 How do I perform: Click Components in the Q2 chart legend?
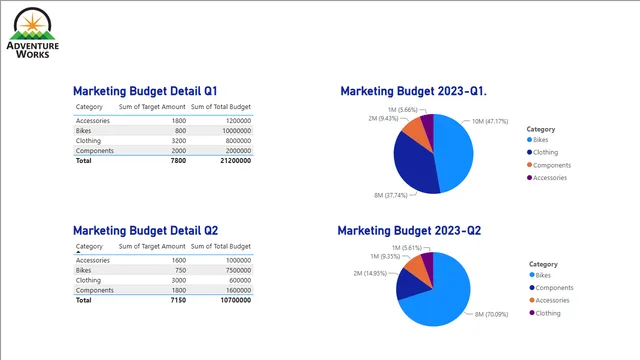pos(551,288)
